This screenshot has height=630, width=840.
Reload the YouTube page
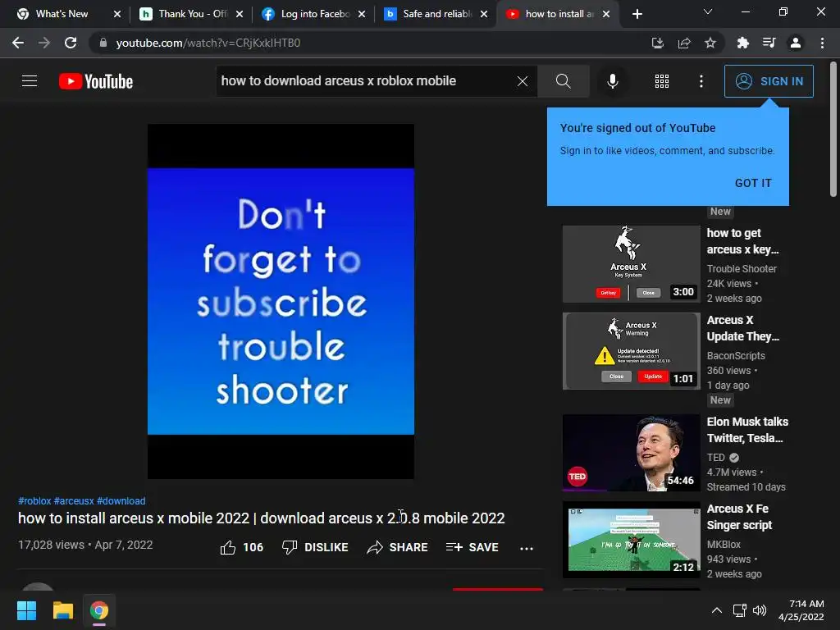click(x=71, y=43)
